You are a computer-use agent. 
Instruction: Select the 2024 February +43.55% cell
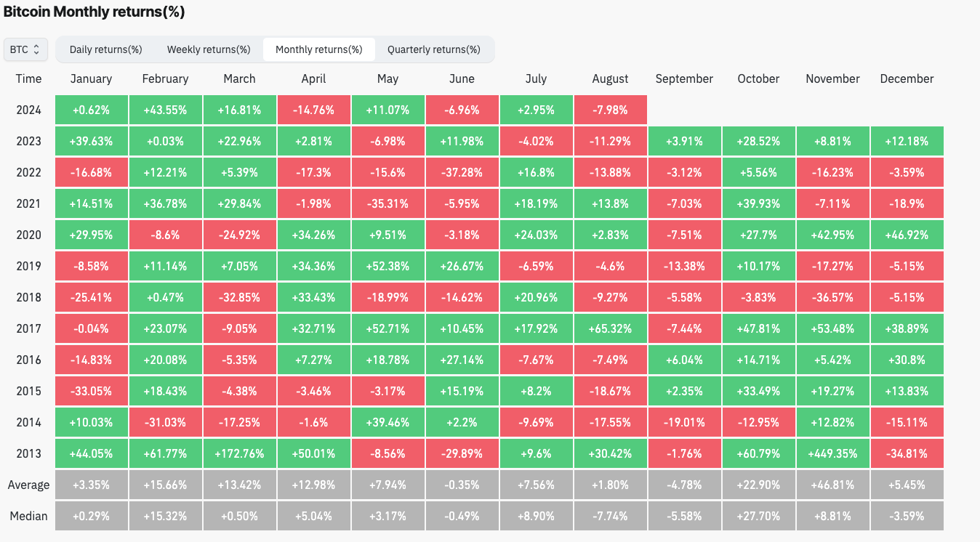pos(166,110)
